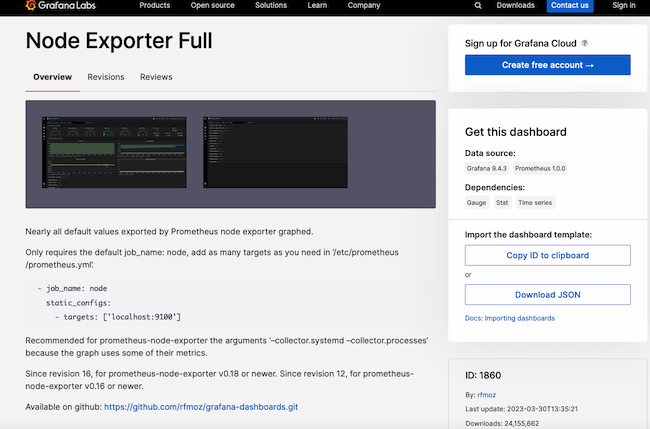Click the Sign in link
This screenshot has width=650, height=429.
(x=623, y=6)
